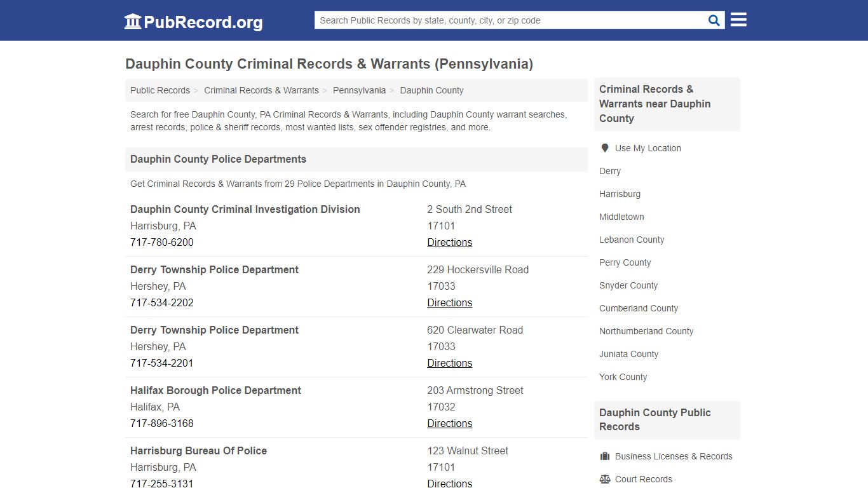Open Harrisburg Bureau Of Police
This screenshot has width=868, height=488.
point(198,451)
